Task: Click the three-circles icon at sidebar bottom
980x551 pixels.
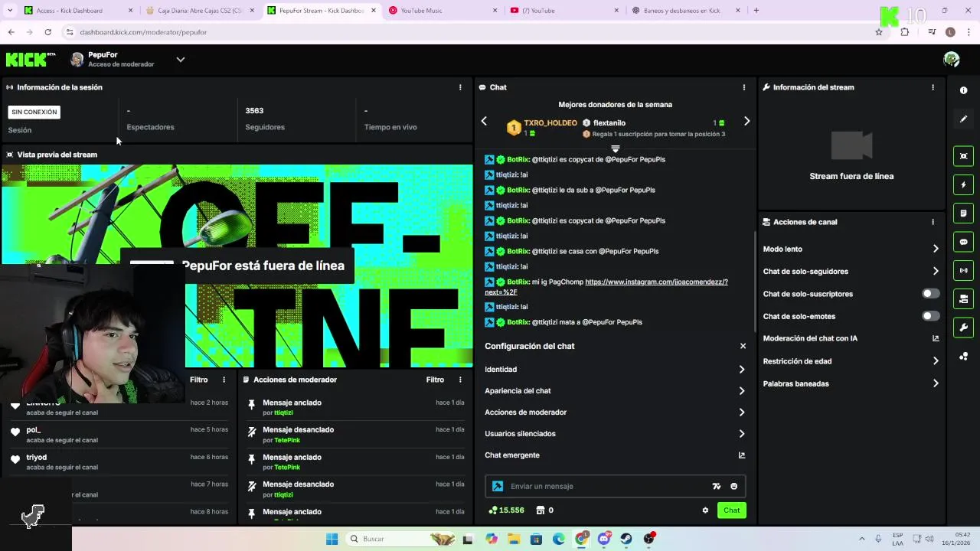Action: (x=963, y=357)
